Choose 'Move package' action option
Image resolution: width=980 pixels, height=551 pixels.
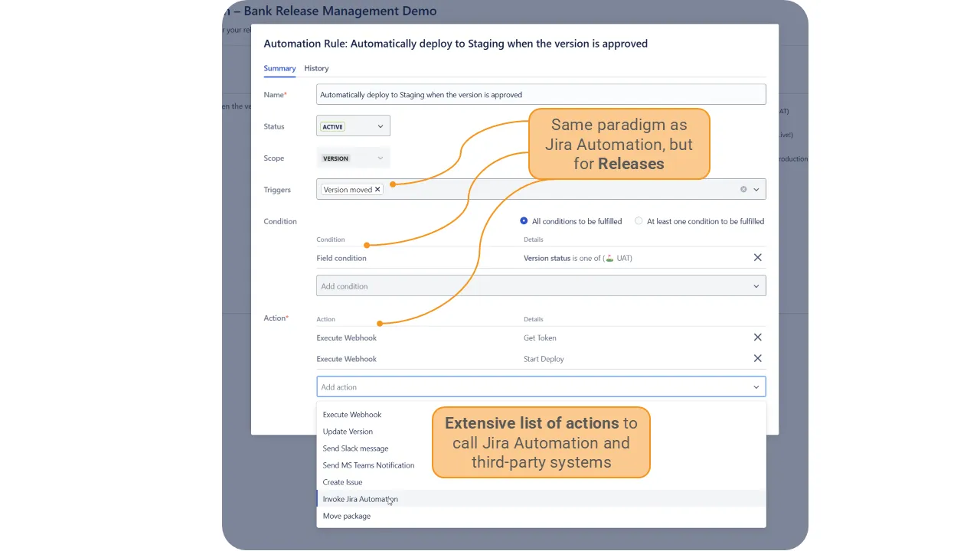click(346, 515)
